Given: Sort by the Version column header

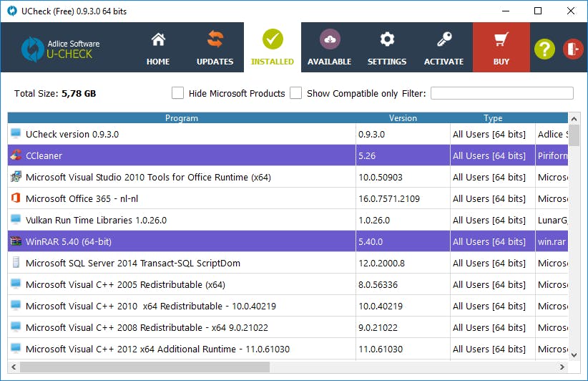Looking at the screenshot, I should click(403, 118).
